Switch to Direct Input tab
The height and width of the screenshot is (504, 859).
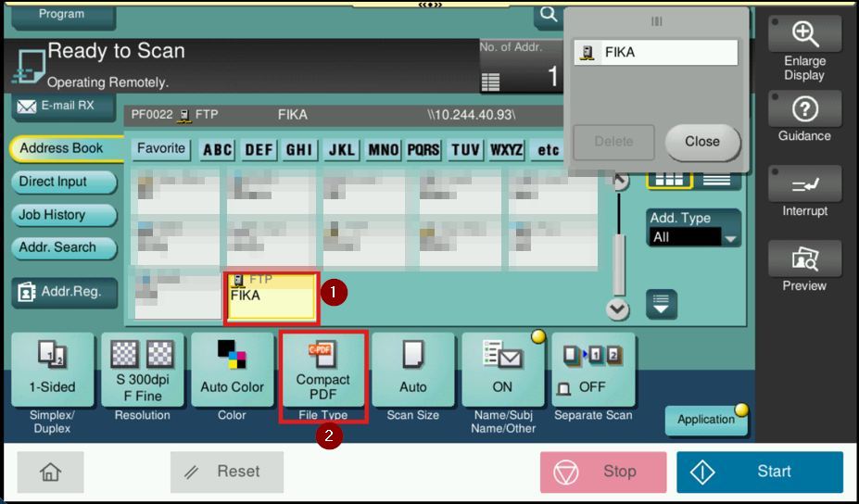(63, 182)
